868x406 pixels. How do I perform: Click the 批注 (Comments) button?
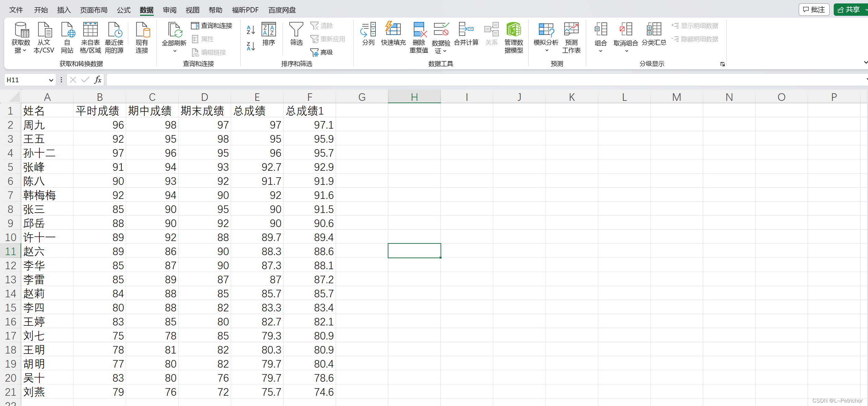pyautogui.click(x=814, y=10)
